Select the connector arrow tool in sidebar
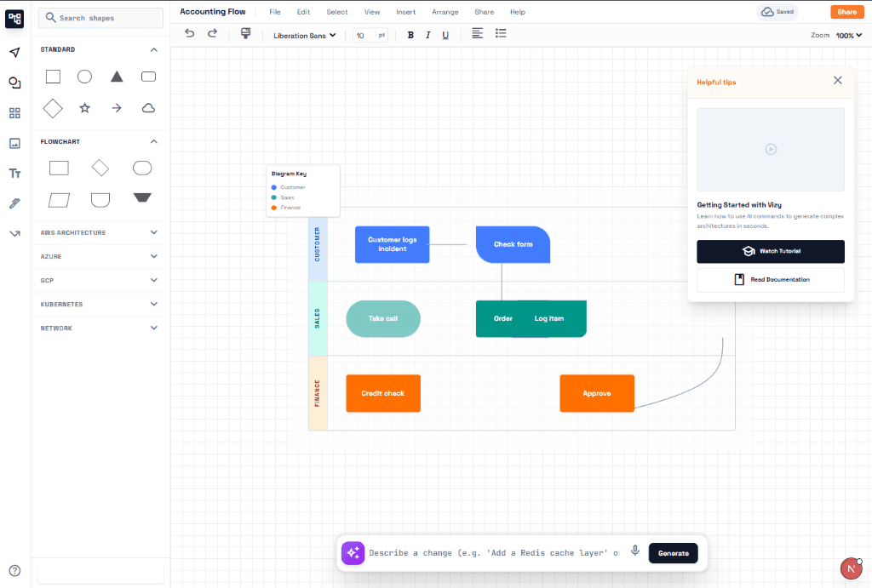 pos(14,231)
